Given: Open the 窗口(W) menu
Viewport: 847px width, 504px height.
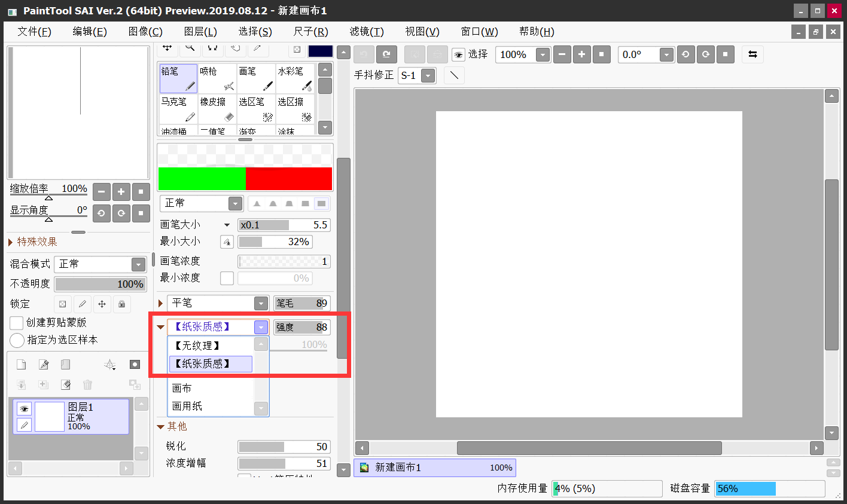Looking at the screenshot, I should click(x=479, y=32).
